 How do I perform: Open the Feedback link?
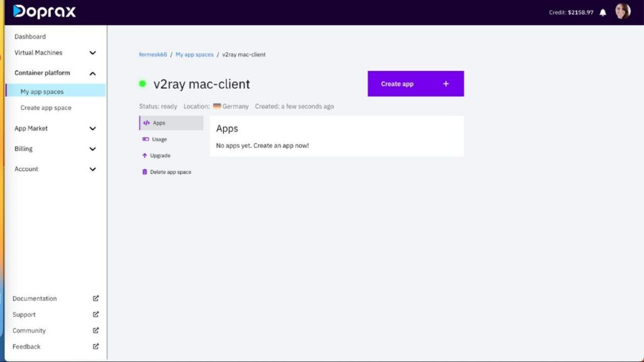[26, 346]
